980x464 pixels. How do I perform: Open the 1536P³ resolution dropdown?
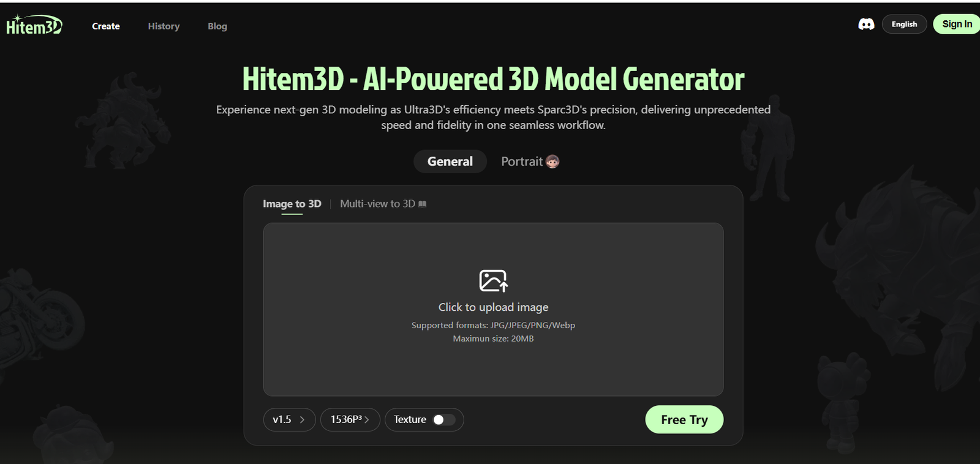click(x=350, y=419)
